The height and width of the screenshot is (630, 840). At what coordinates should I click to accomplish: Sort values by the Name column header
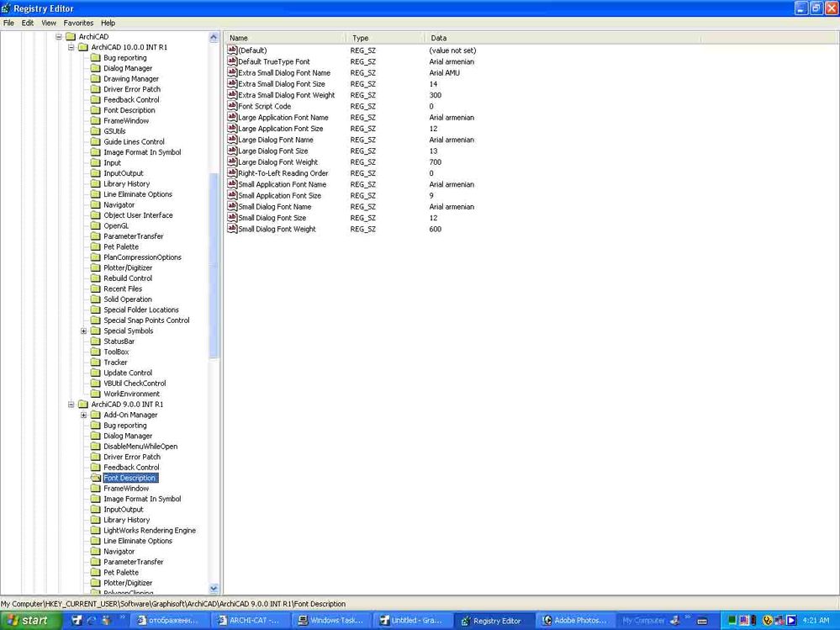(x=286, y=38)
